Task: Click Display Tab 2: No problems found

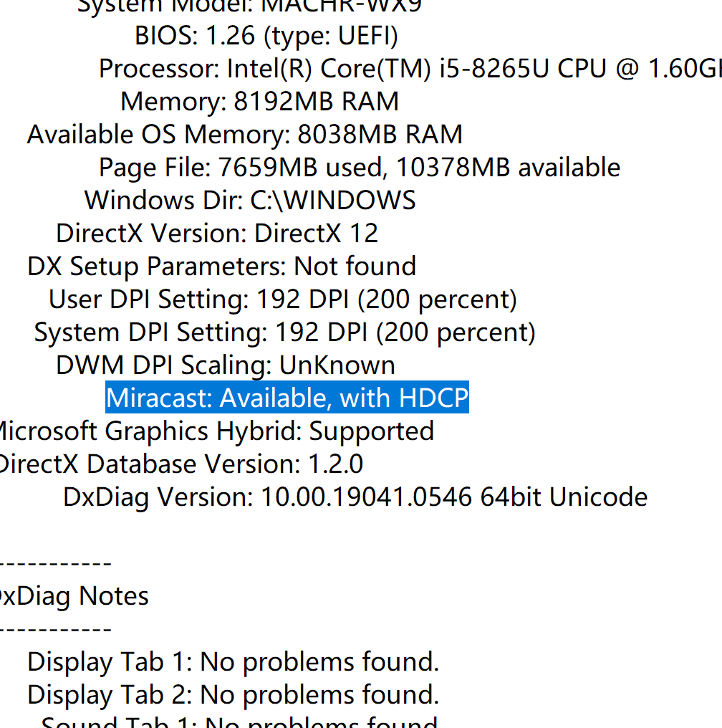Action: click(x=233, y=695)
